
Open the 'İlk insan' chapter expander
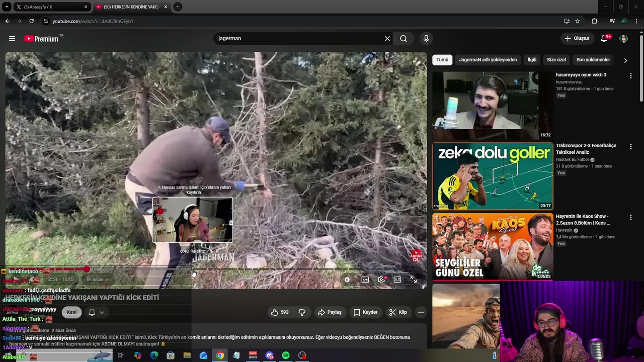pos(97,280)
